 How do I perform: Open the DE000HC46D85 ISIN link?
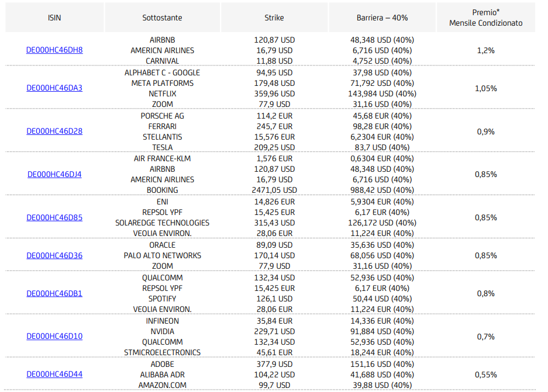point(54,217)
